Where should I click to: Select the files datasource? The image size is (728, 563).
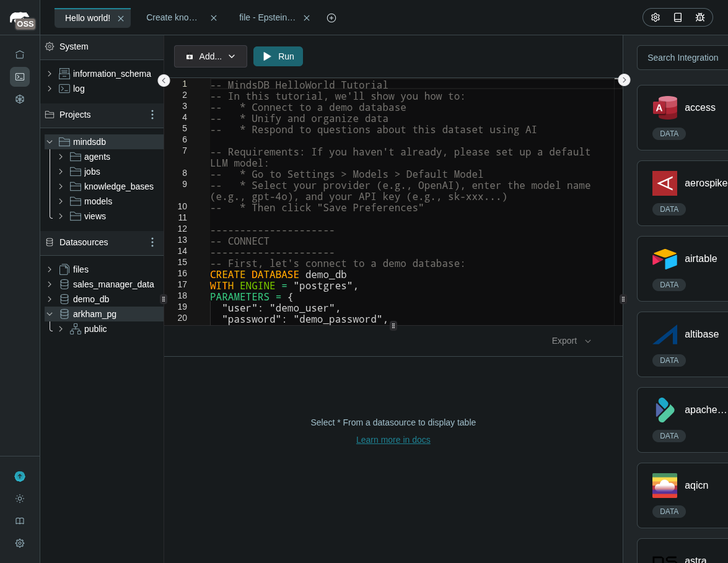81,269
